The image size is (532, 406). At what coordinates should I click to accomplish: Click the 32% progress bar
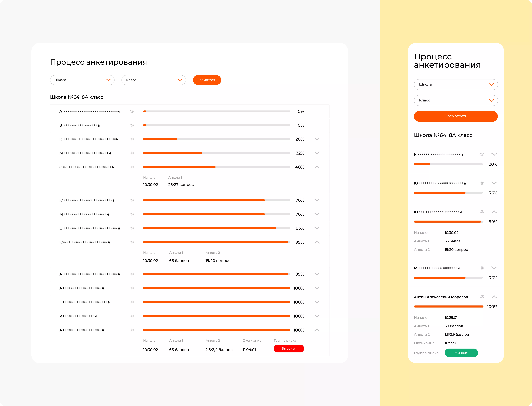click(217, 153)
